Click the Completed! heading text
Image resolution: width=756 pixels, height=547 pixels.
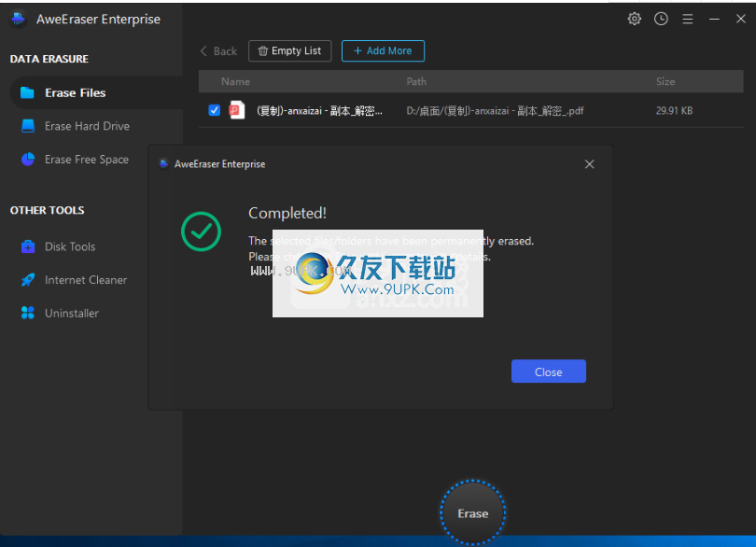[287, 213]
